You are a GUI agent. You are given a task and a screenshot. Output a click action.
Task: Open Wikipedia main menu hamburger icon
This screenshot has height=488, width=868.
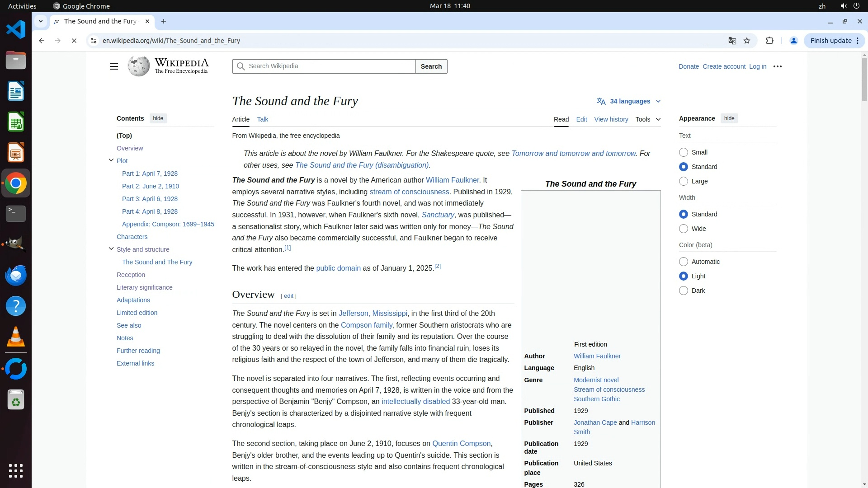pos(113,66)
